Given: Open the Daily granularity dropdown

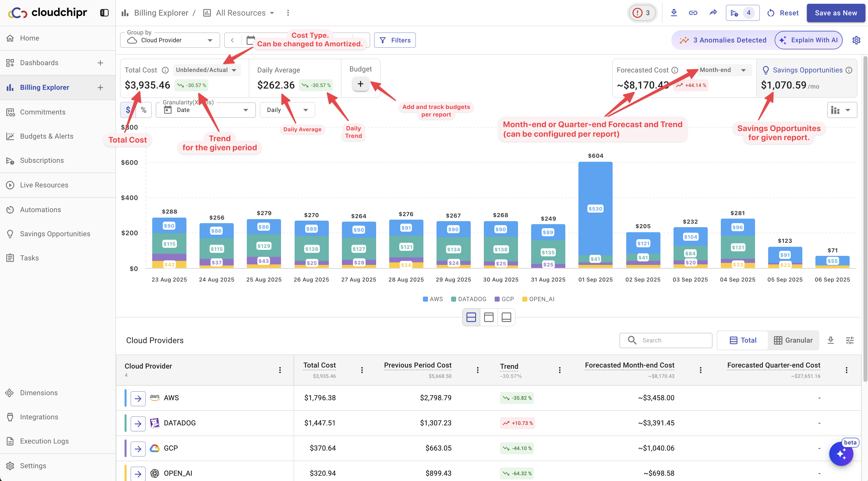Looking at the screenshot, I should 287,110.
